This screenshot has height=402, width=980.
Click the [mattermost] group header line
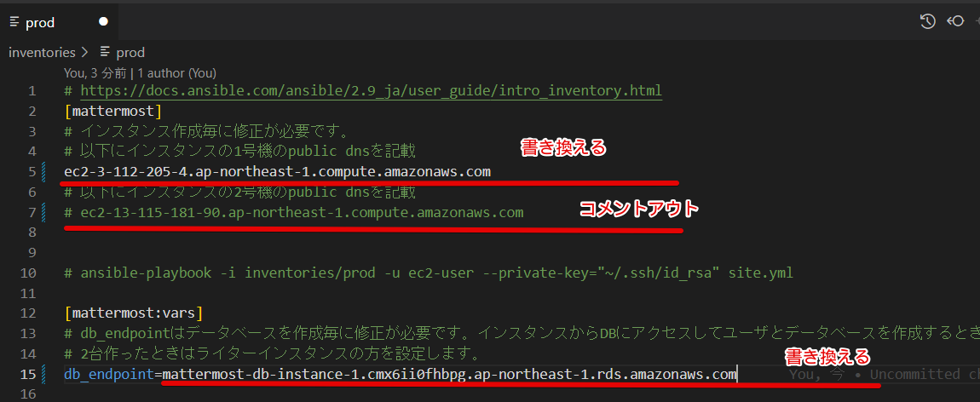click(113, 112)
